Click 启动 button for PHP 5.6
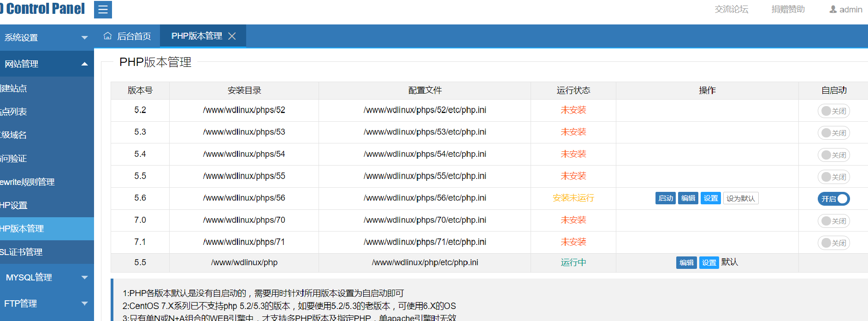This screenshot has width=868, height=321. coord(666,198)
